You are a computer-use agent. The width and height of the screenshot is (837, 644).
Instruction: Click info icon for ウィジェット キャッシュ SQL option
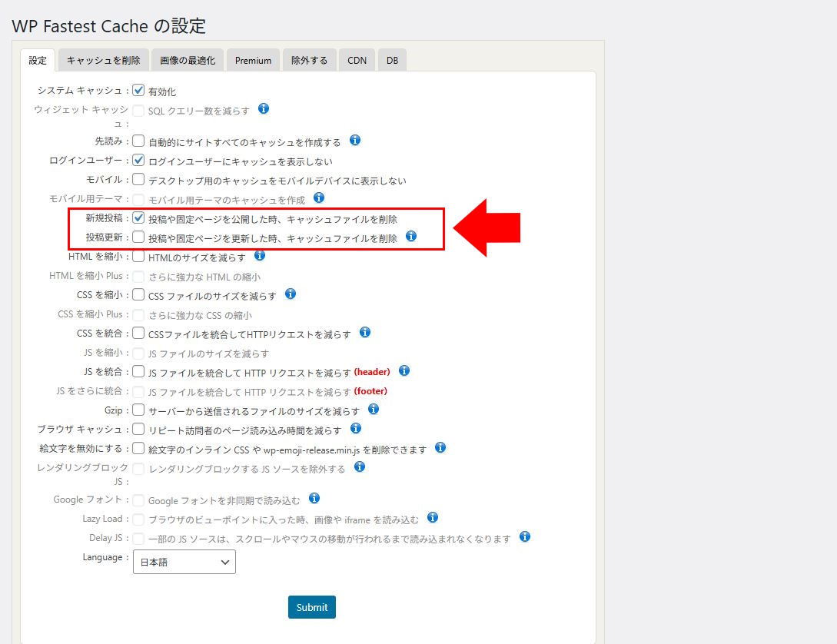pos(264,109)
